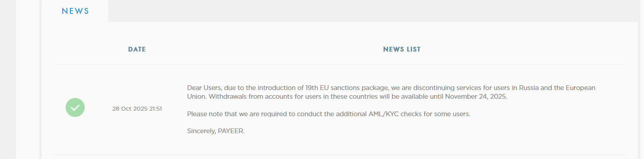Click the "November 24, 2025" deadline text
Screen dimensions: 644x159
click(x=476, y=96)
